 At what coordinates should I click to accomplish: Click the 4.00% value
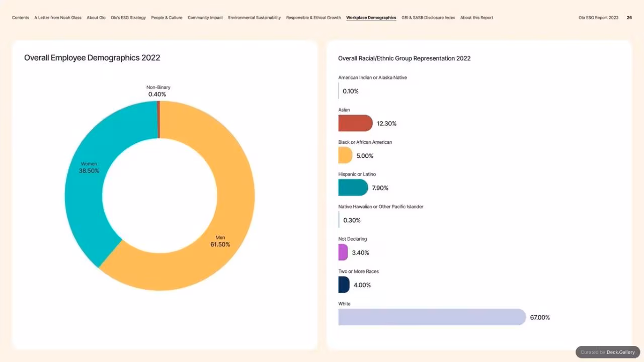point(362,285)
